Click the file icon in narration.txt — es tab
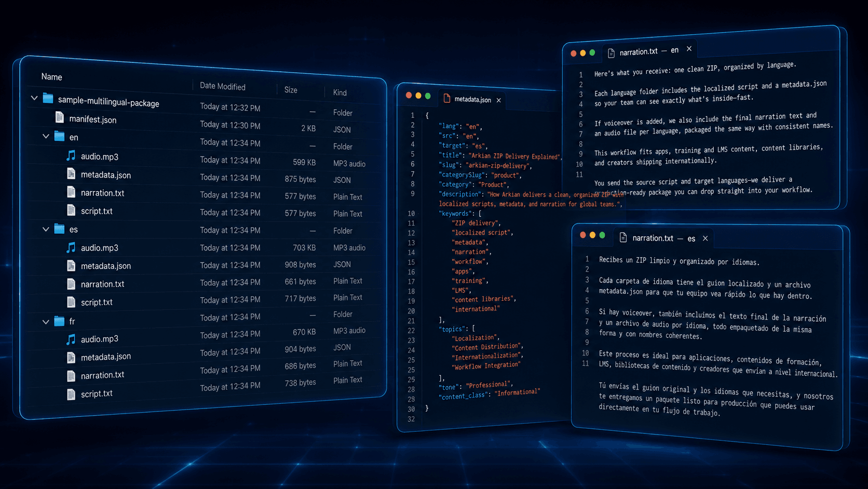 click(x=623, y=237)
